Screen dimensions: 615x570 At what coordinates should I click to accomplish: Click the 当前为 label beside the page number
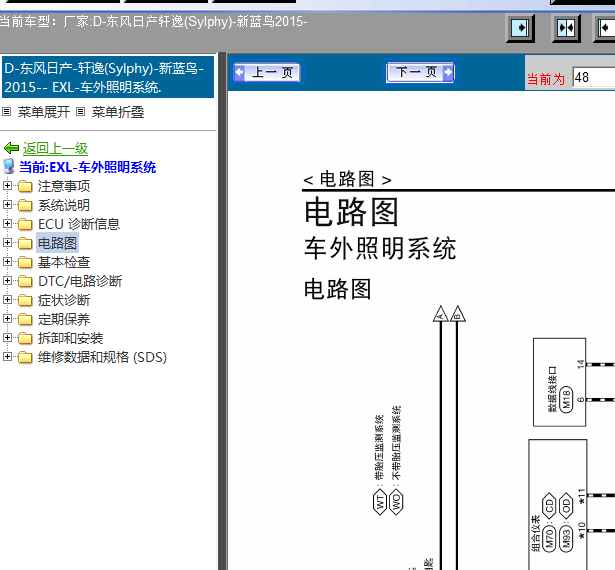(546, 79)
